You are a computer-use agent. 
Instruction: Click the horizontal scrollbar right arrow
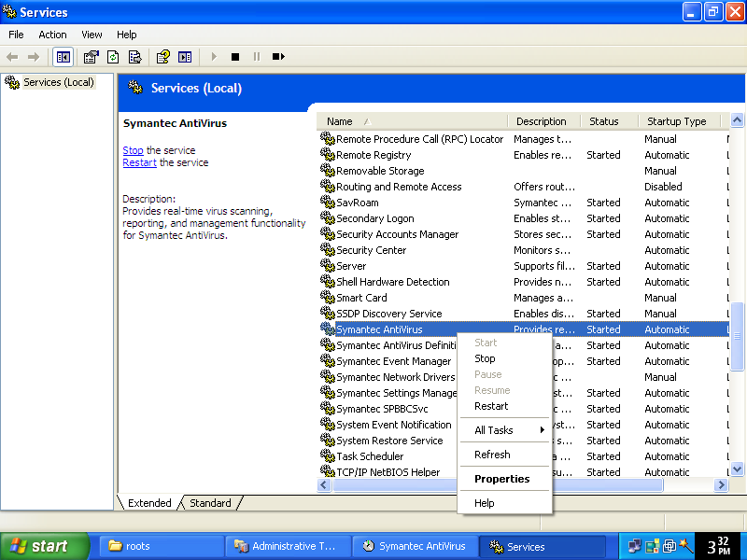coord(721,485)
